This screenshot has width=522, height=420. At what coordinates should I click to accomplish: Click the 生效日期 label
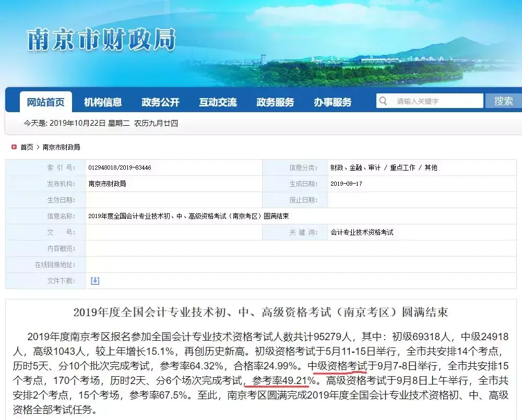click(61, 200)
